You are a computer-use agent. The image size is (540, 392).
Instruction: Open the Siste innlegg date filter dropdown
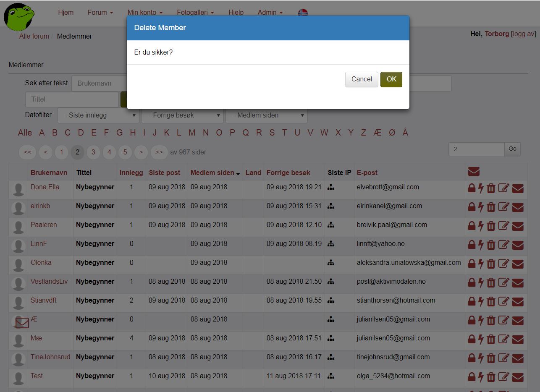pyautogui.click(x=99, y=115)
